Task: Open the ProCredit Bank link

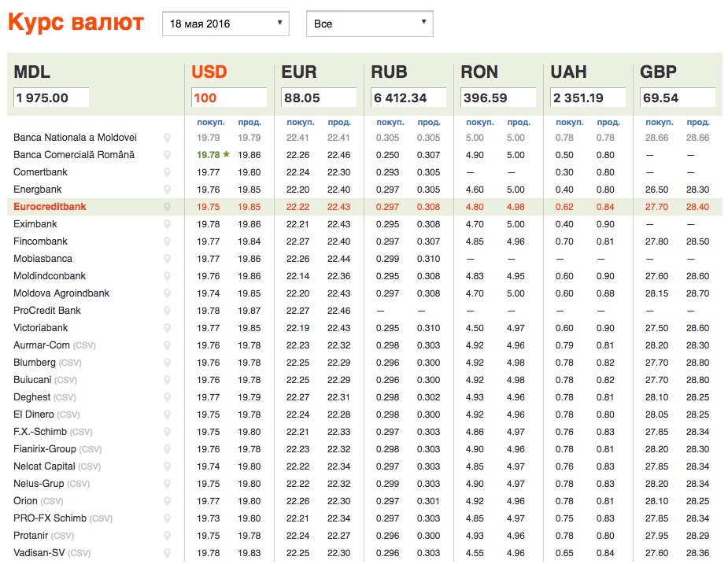Action: click(47, 311)
